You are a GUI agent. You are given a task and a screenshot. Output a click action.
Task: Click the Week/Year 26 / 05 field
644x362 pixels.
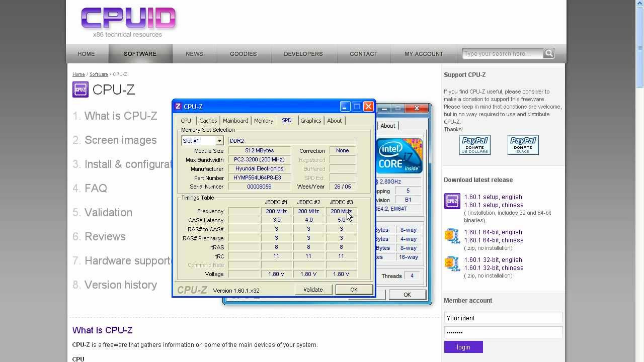pyautogui.click(x=343, y=187)
